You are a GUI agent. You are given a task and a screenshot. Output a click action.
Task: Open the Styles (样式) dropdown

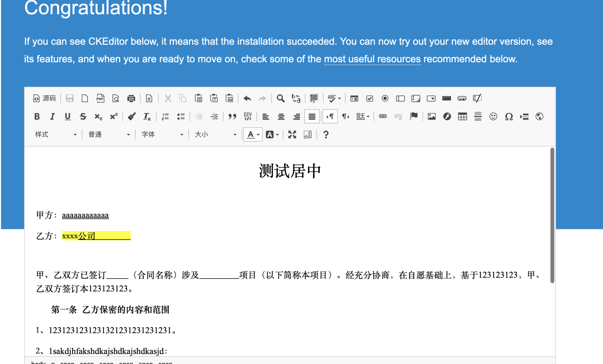point(56,135)
